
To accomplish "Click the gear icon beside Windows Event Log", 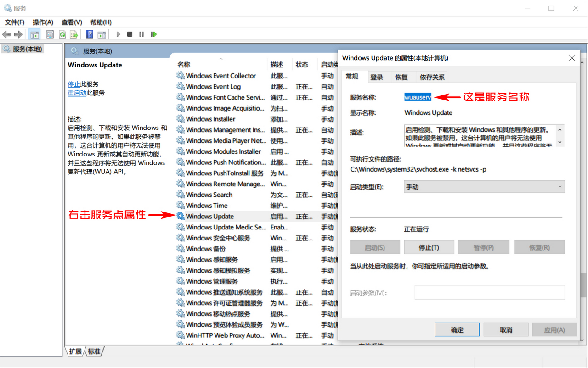I will click(181, 87).
